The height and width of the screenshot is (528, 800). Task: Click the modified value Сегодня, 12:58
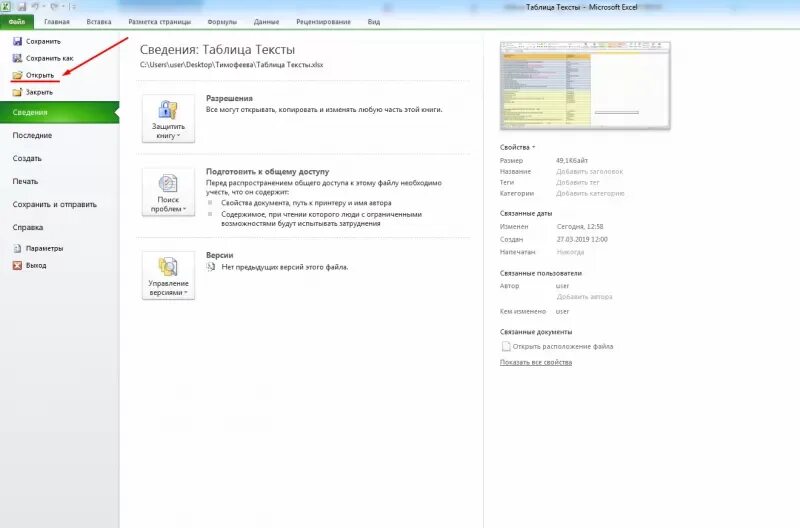tap(580, 227)
